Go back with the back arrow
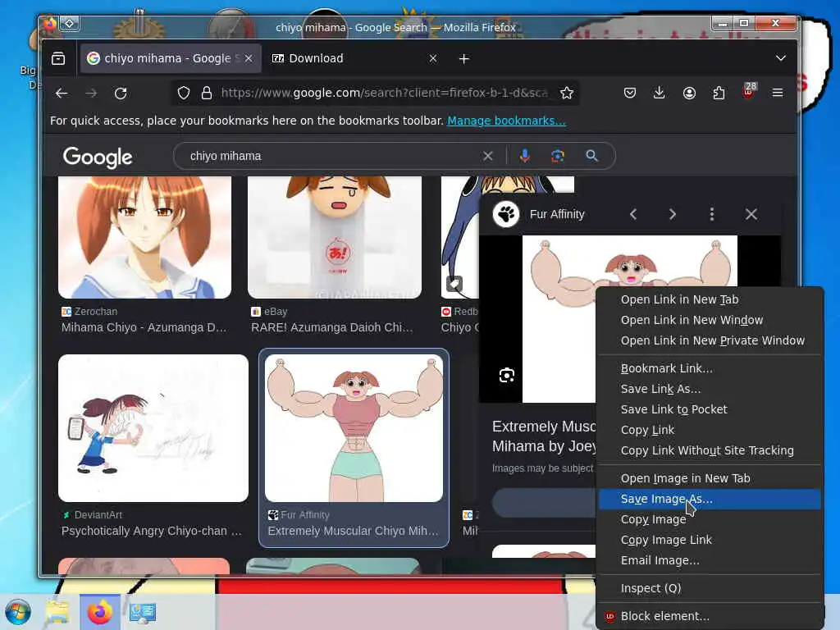Screen dimensions: 840x630 (62, 94)
